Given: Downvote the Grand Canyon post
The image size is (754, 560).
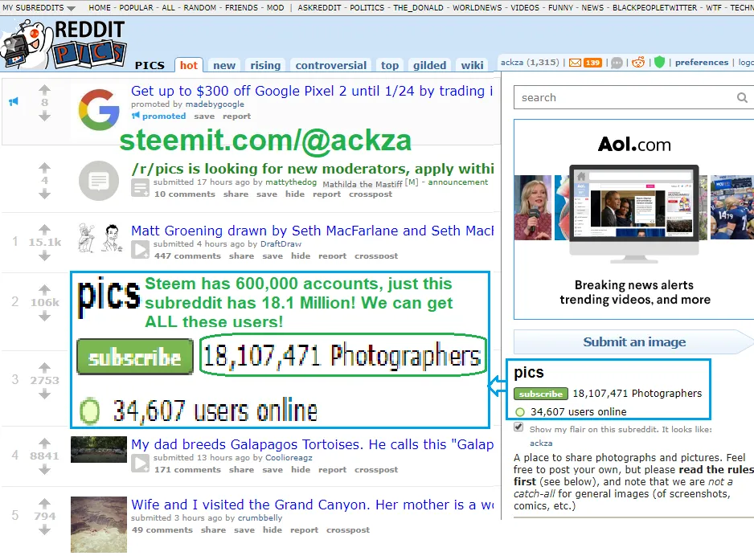Looking at the screenshot, I should [44, 529].
